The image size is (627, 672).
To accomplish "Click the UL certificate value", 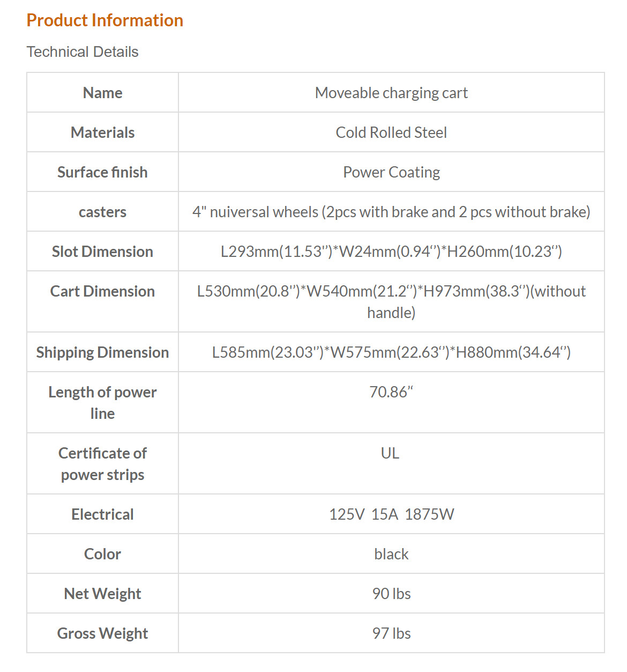I will (390, 453).
